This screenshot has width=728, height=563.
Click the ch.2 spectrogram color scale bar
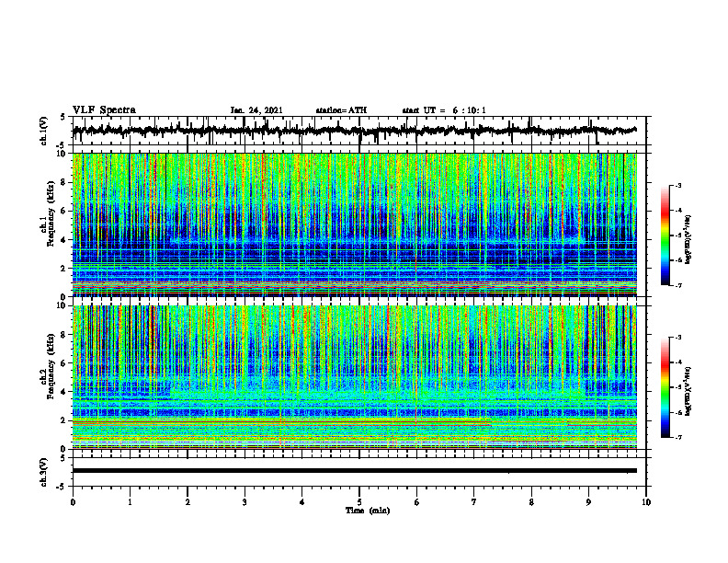[665, 387]
